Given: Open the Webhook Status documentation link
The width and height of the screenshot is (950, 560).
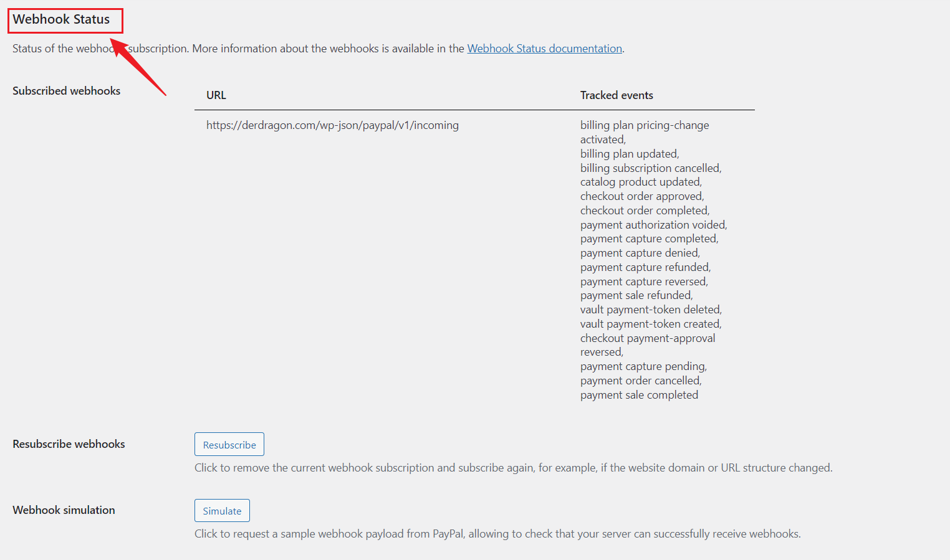Looking at the screenshot, I should (544, 49).
